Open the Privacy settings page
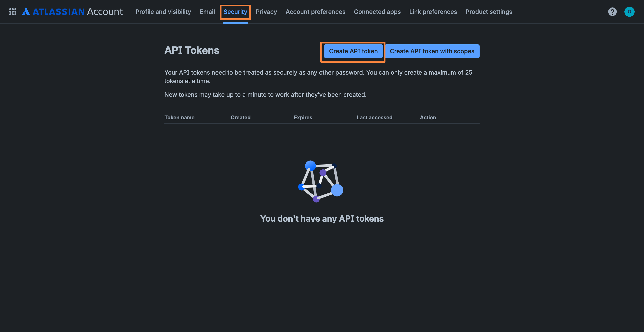 point(266,12)
